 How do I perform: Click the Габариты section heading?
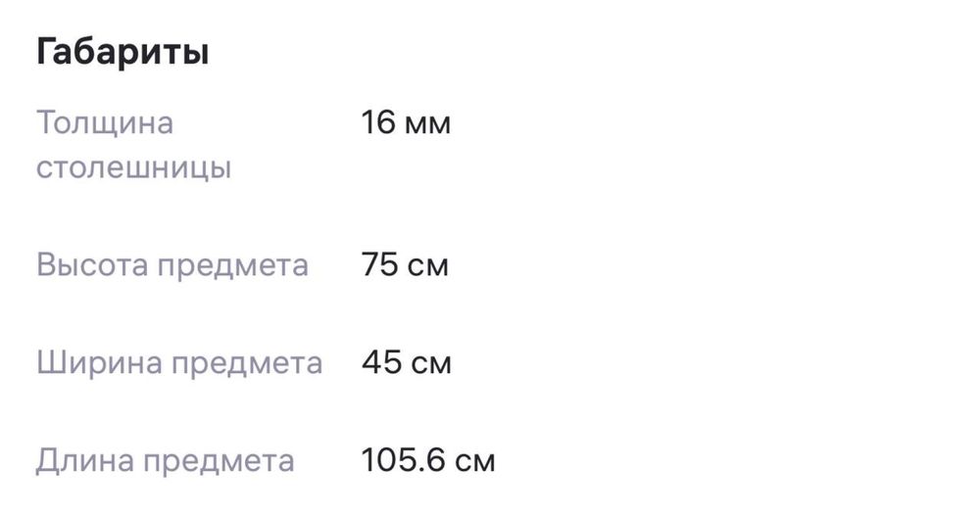point(122,53)
